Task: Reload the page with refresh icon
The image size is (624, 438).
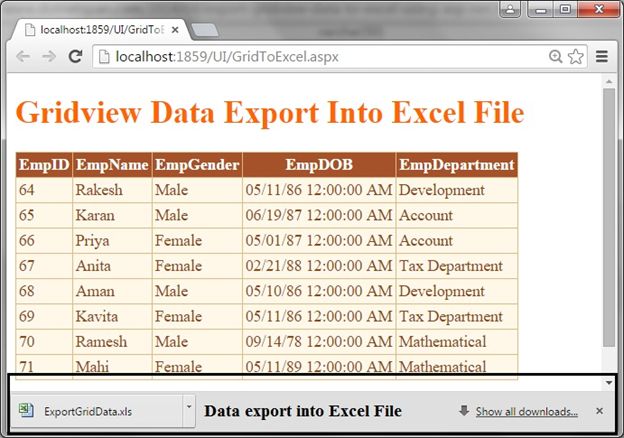Action: point(75,56)
